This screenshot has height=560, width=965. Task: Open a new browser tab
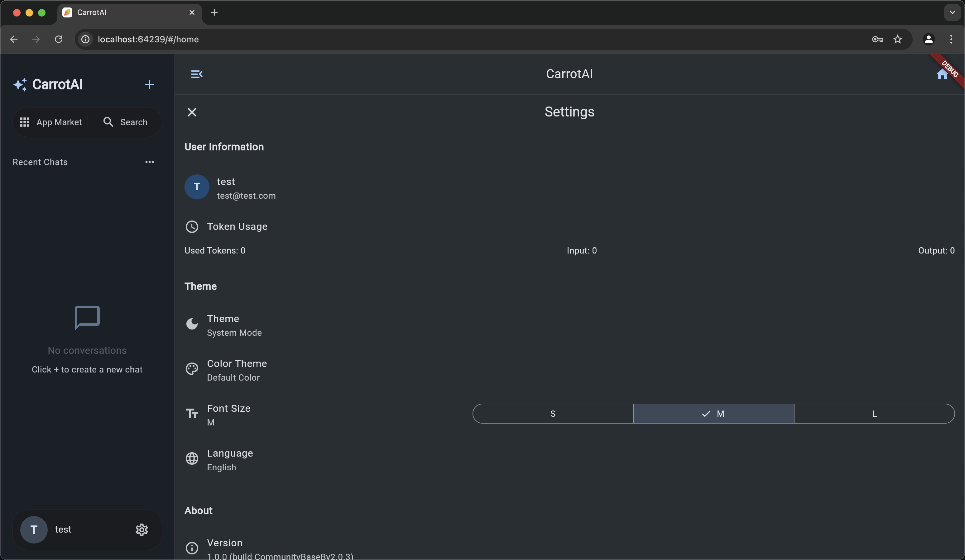pos(214,12)
